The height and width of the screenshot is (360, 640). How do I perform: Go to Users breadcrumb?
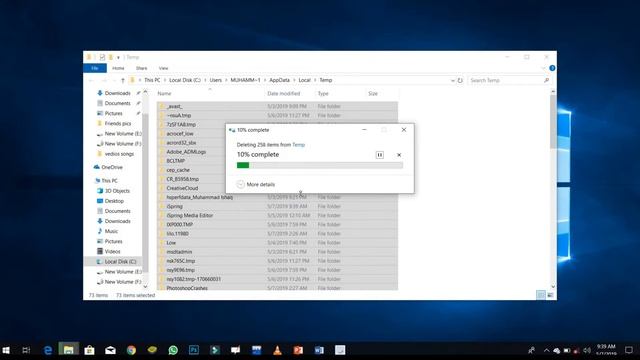(216, 80)
